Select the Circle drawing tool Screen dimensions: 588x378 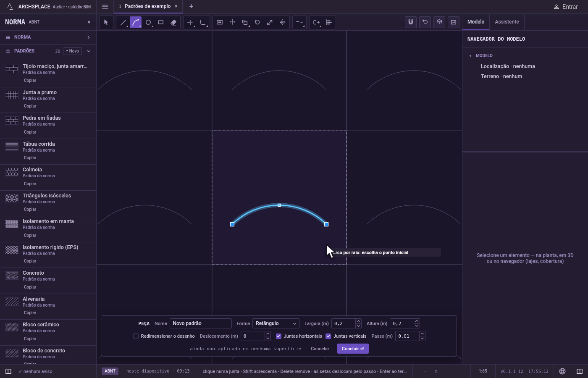click(148, 22)
